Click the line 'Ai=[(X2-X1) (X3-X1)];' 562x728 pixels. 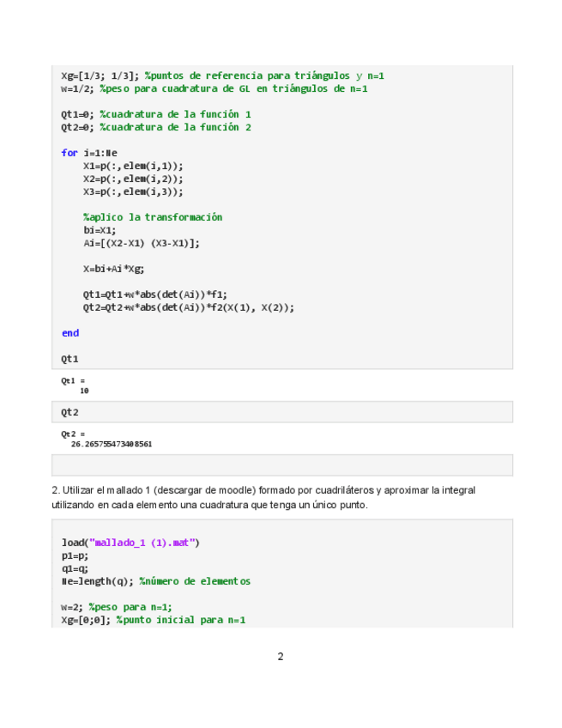click(x=142, y=243)
